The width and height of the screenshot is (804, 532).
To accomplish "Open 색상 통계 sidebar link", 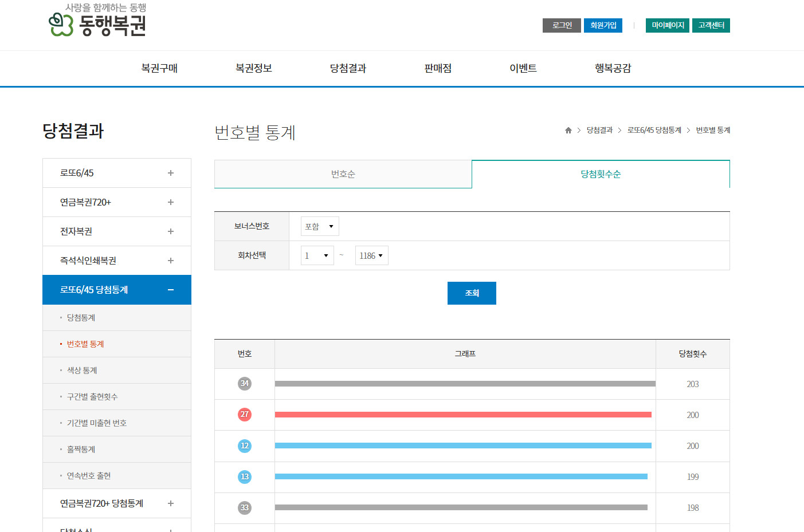I will (82, 371).
